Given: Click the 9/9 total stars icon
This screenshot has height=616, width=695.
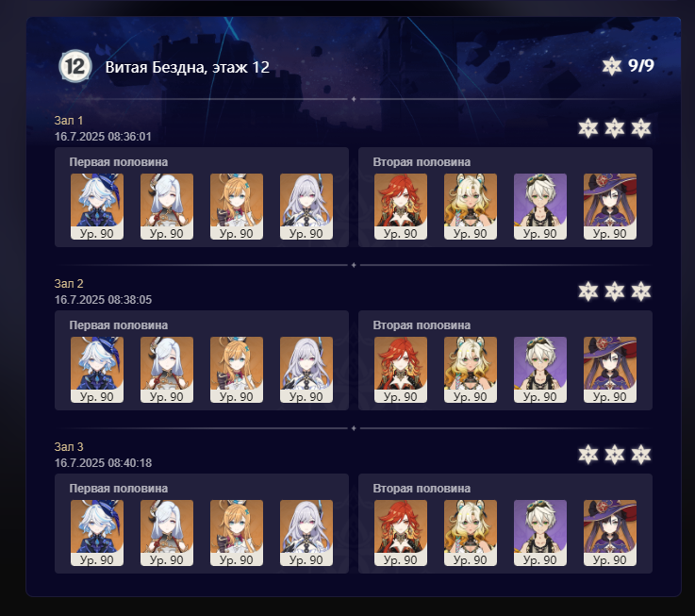Looking at the screenshot, I should pos(612,66).
